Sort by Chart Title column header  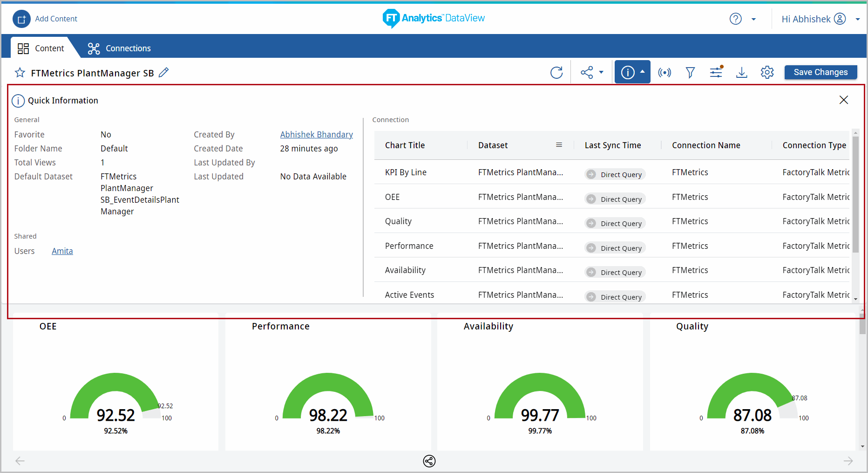pos(405,145)
